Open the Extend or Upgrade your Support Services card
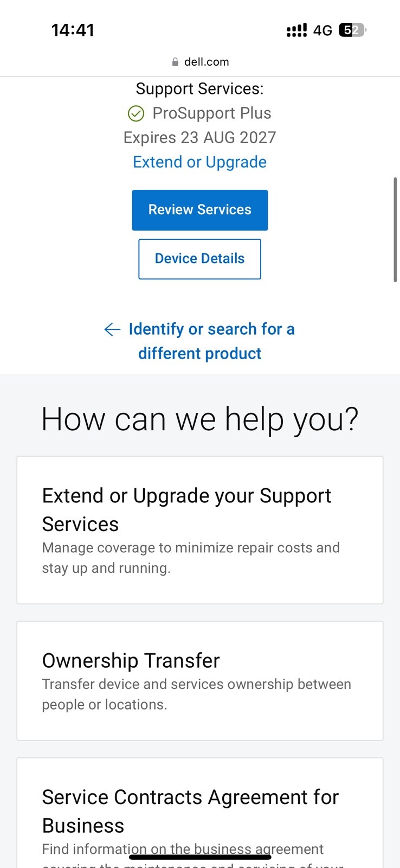The image size is (400, 868). tap(200, 530)
